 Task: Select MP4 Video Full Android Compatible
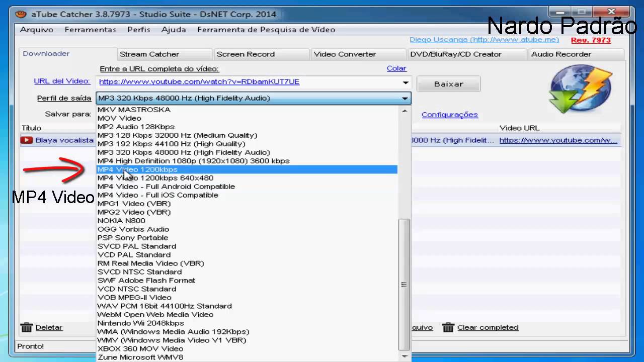247,187
